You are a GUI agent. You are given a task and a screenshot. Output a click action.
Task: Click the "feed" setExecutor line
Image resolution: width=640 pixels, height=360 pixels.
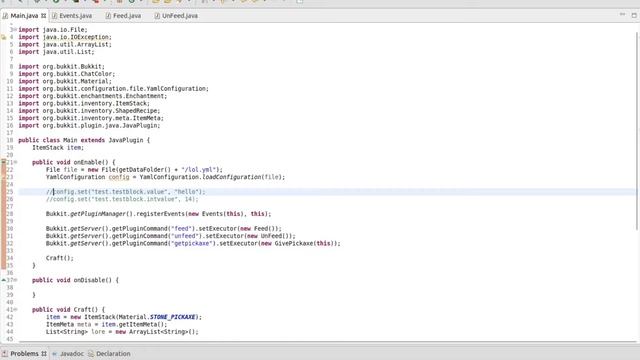[x=164, y=229]
